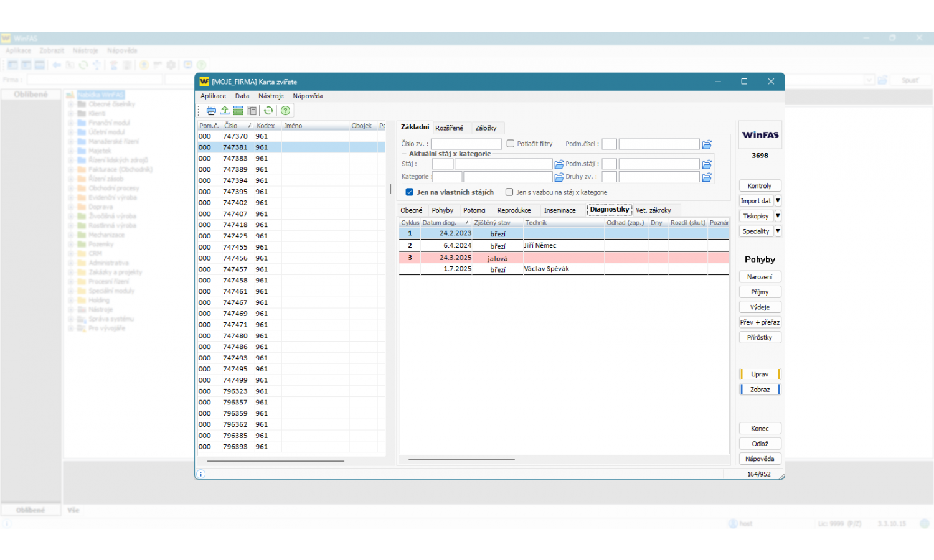Click the green refresh icon
Image resolution: width=934 pixels, height=560 pixels.
pos(268,111)
